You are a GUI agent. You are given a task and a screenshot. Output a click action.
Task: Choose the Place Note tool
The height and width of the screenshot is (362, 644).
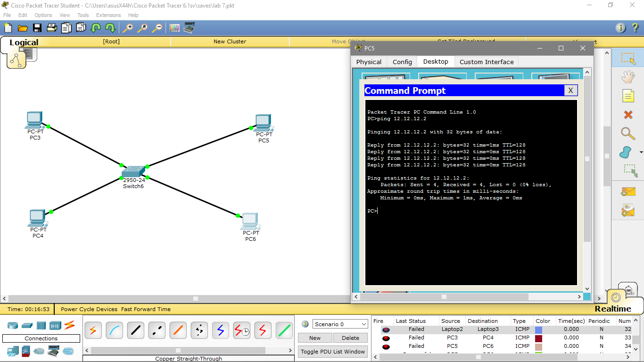628,96
